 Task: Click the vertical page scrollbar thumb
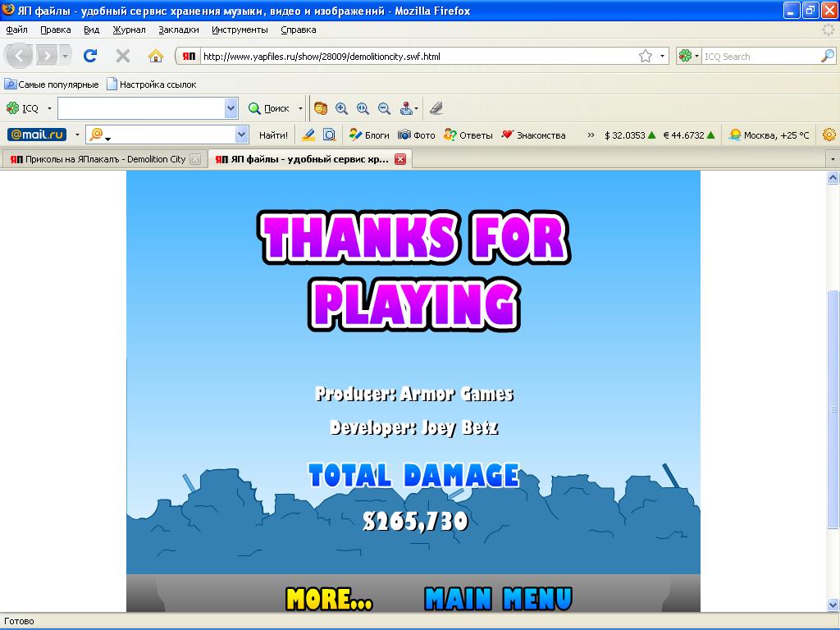pos(833,409)
